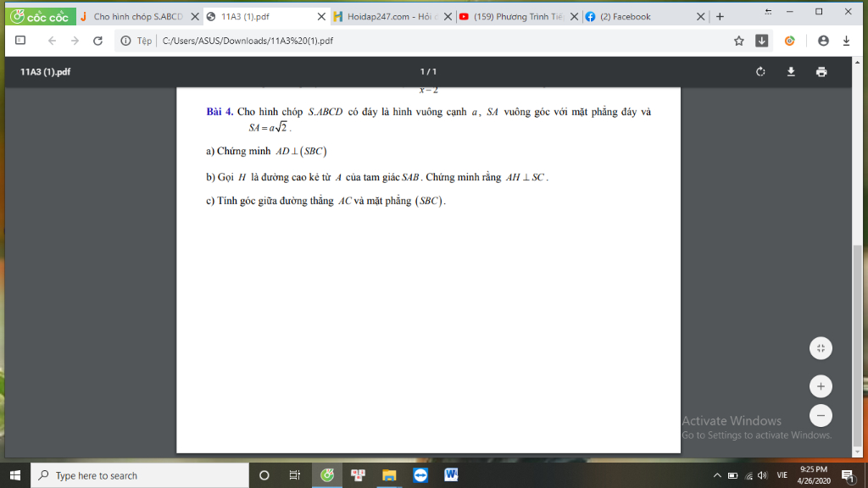Open the volume speaker icon
Image resolution: width=868 pixels, height=488 pixels.
click(763, 475)
